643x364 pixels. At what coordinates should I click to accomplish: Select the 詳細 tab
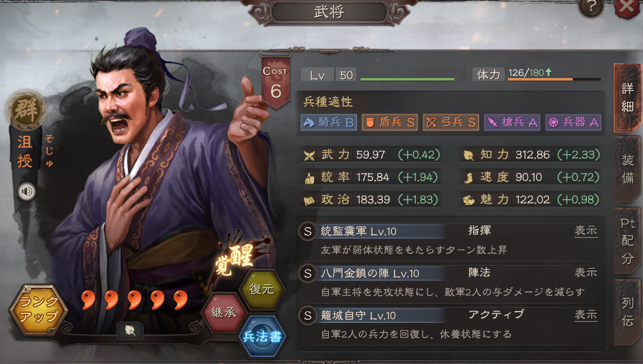pos(628,98)
